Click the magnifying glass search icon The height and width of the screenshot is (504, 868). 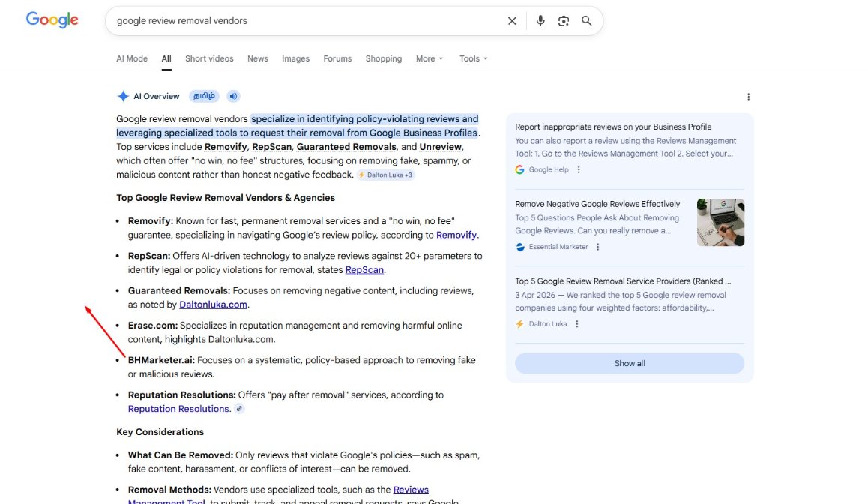587,21
